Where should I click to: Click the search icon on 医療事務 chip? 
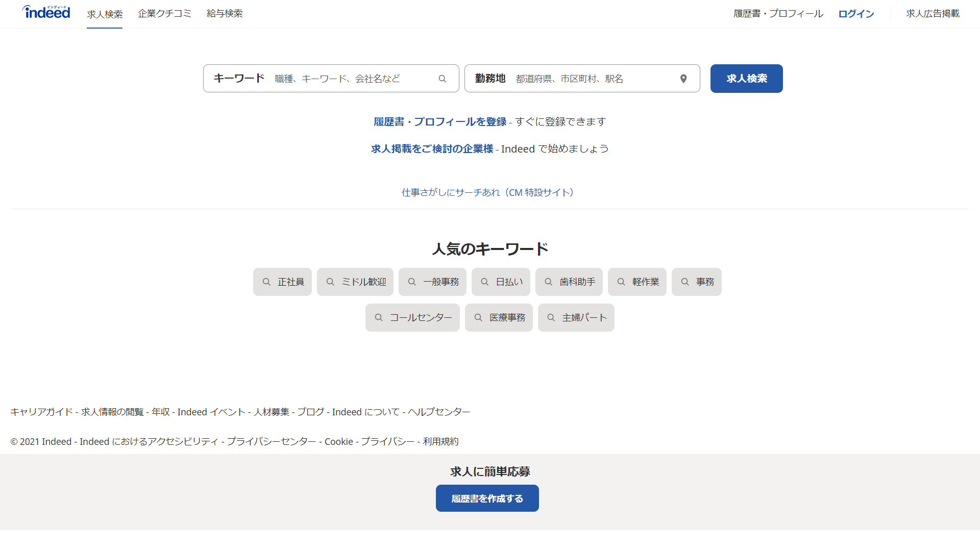coord(478,317)
